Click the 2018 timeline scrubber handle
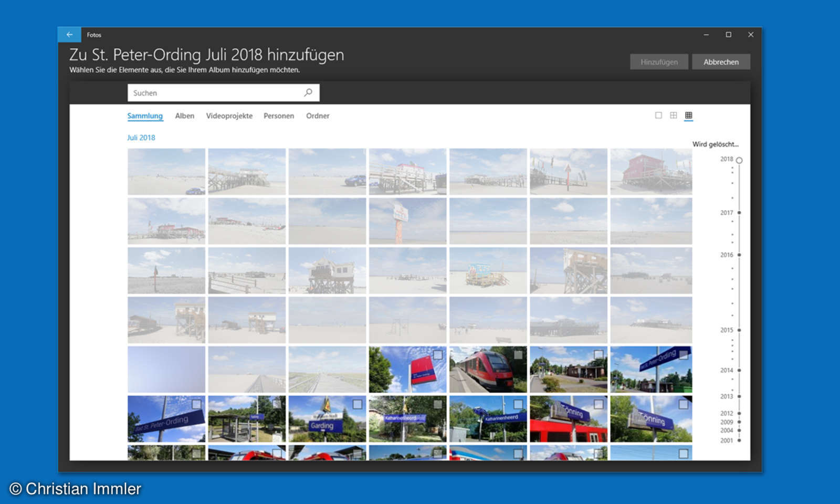Screen dimensions: 840x504 click(740, 161)
